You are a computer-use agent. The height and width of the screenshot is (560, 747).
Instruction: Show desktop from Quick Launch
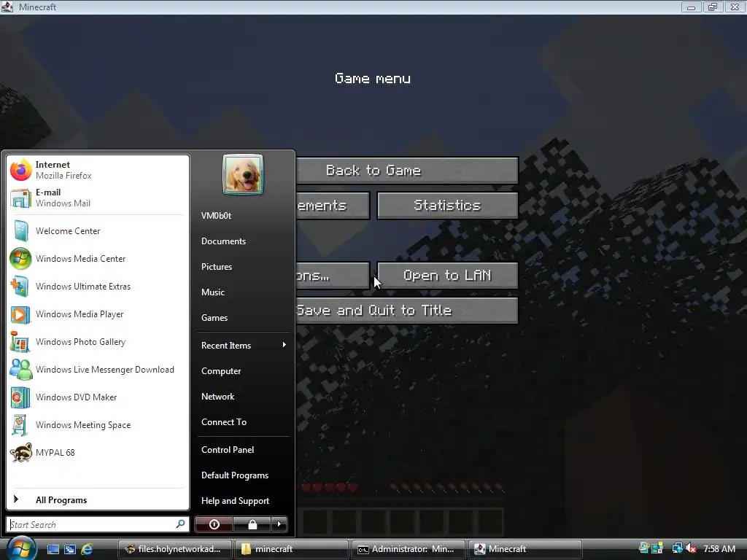pos(53,549)
